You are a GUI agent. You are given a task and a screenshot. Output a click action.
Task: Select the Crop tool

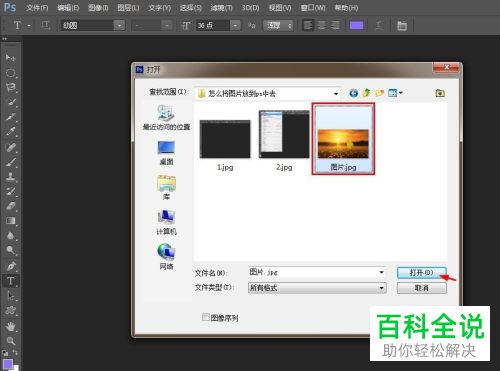10,117
